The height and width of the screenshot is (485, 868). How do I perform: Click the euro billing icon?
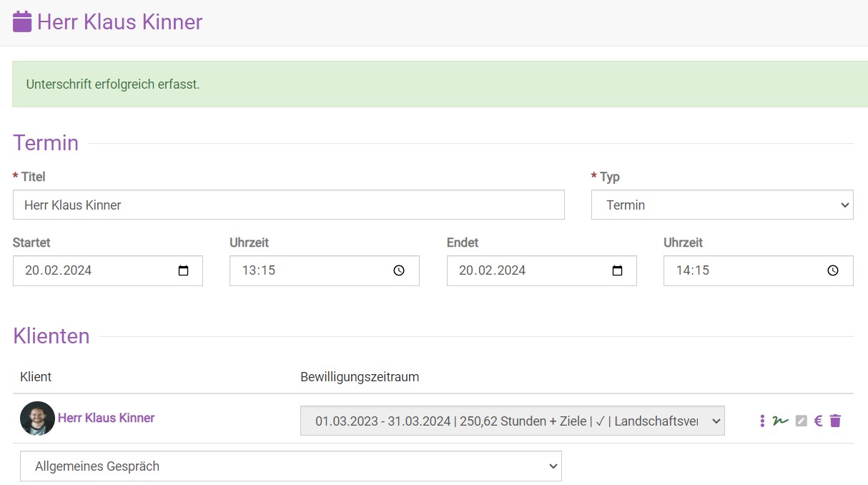coord(818,421)
